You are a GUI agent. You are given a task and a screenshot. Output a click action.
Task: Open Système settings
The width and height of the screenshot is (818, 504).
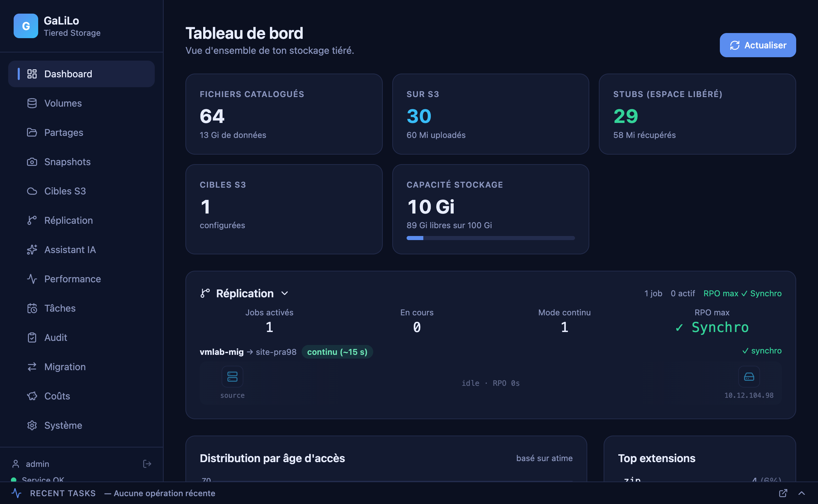(81, 425)
